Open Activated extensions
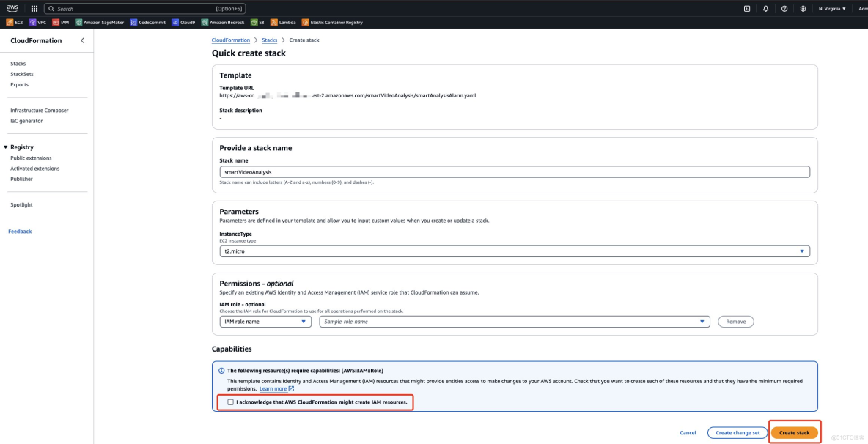Image resolution: width=868 pixels, height=444 pixels. [x=35, y=169]
